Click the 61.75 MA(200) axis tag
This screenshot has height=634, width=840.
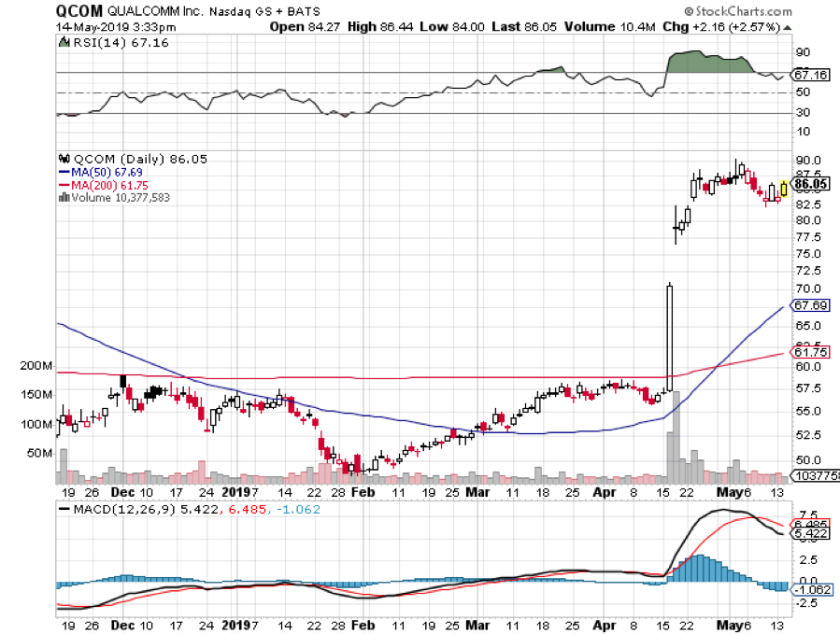pyautogui.click(x=810, y=352)
